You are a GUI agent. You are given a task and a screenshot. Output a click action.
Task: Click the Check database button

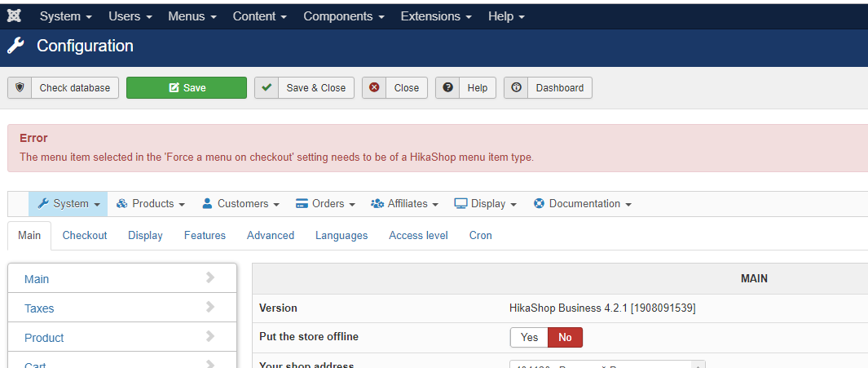tap(63, 87)
